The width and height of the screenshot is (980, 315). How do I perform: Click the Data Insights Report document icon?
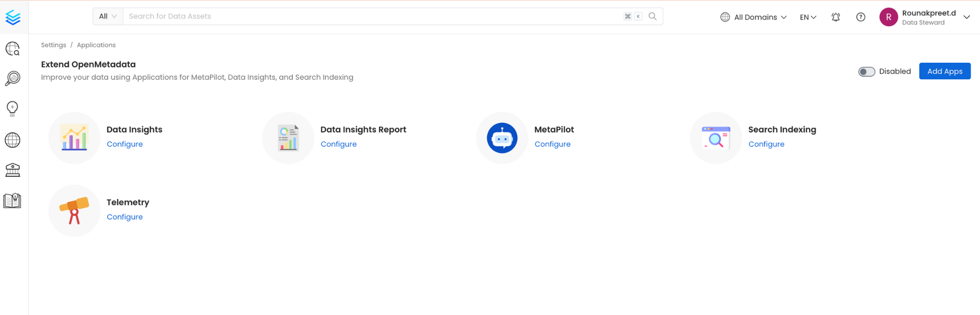[288, 138]
